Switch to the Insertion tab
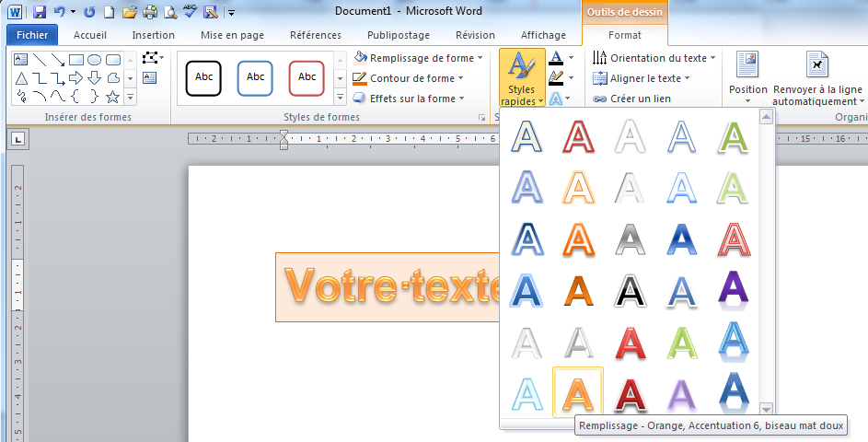This screenshot has width=868, height=442. click(x=154, y=35)
